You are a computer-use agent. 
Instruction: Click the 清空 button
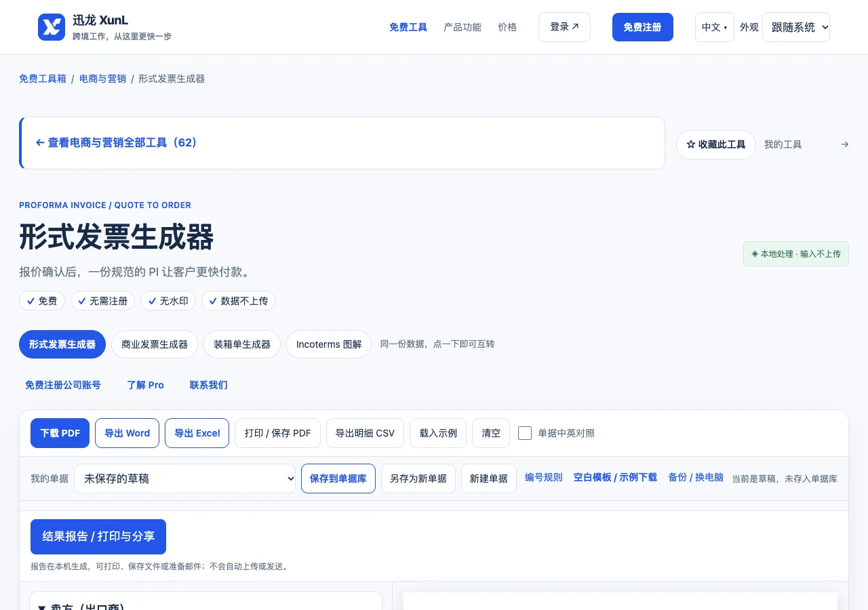[491, 433]
